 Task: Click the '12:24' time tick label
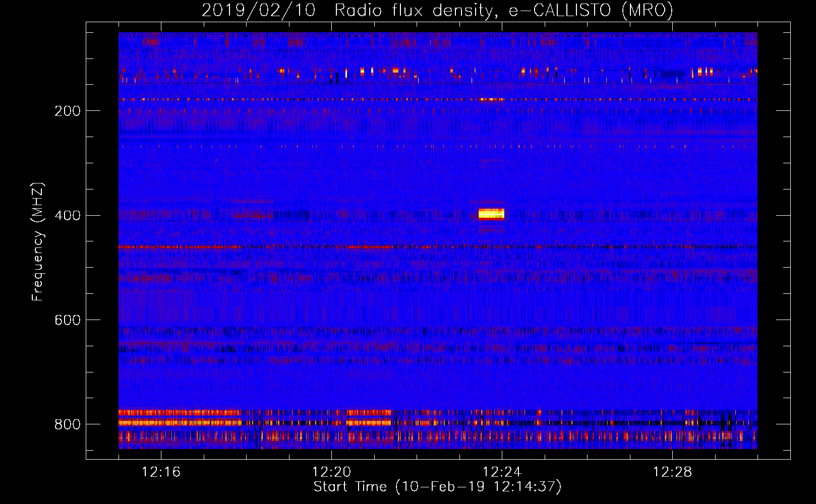(502, 472)
